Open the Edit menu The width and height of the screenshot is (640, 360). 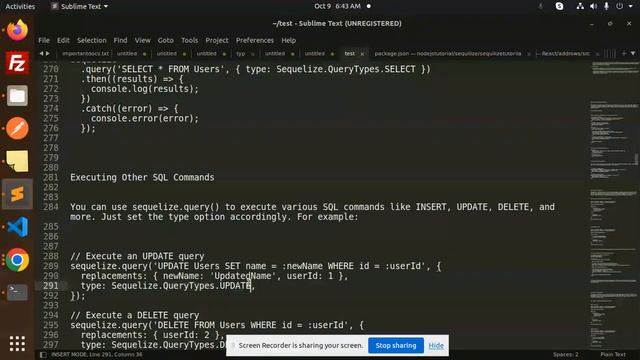tap(63, 40)
